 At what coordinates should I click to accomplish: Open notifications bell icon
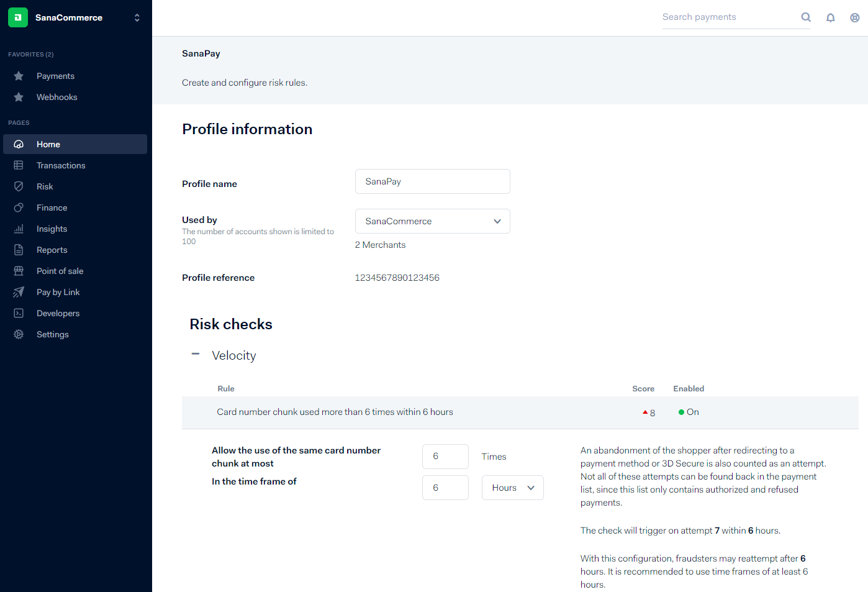coord(830,18)
